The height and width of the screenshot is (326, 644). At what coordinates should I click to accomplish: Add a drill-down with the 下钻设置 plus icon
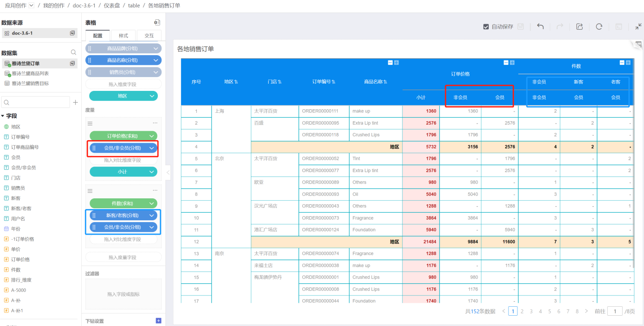pos(158,321)
